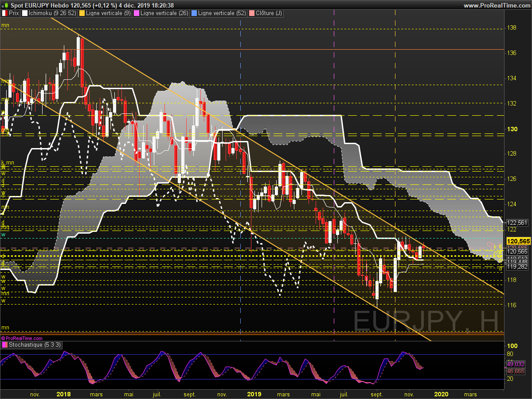Click the green candlestick icon beside Spot EUR/JPY title
Viewport: 532px width, 399px height.
pyautogui.click(x=4, y=5)
